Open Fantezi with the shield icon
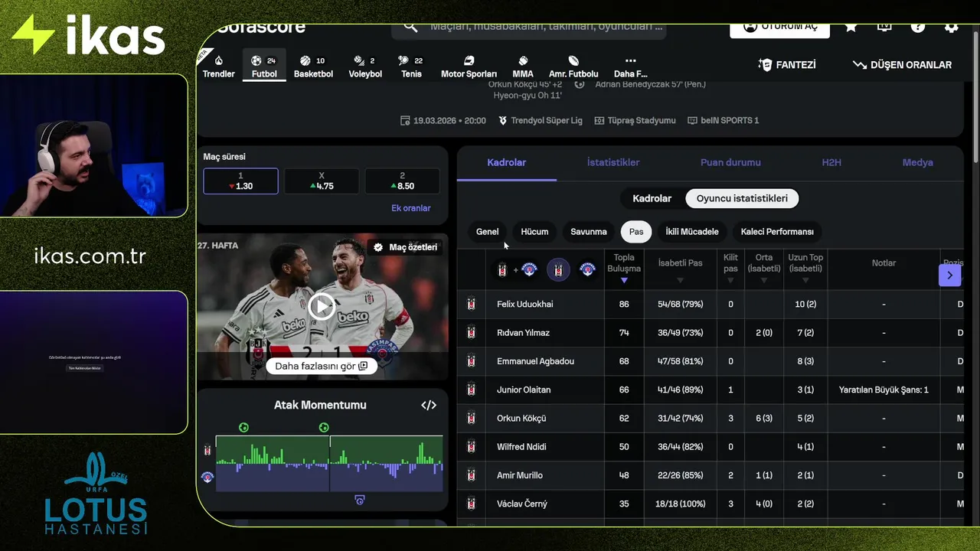Screen dimensions: 980x551 786,65
